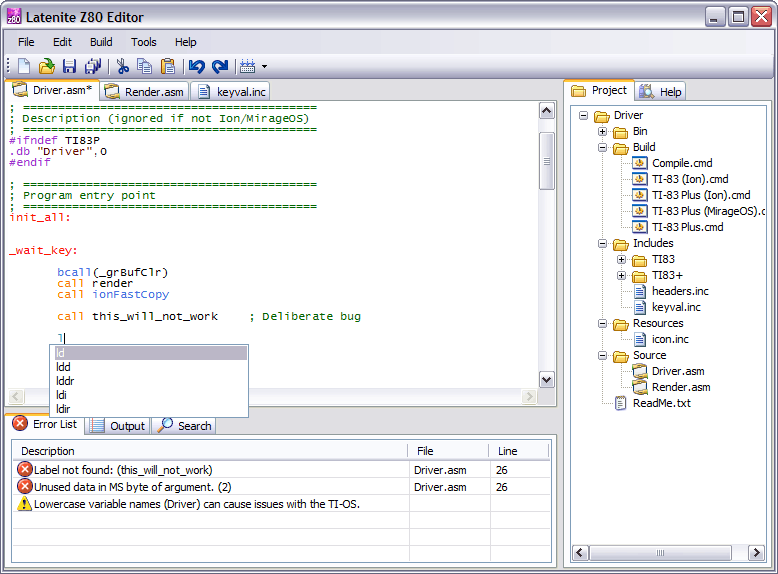
Task: Select TI-83 Plus (Ion).cmd script icon
Action: click(640, 195)
